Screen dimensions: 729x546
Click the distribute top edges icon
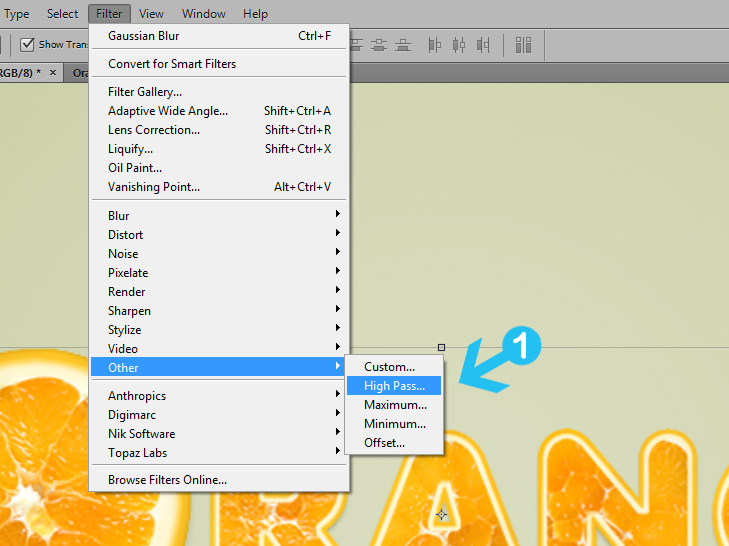coord(357,45)
